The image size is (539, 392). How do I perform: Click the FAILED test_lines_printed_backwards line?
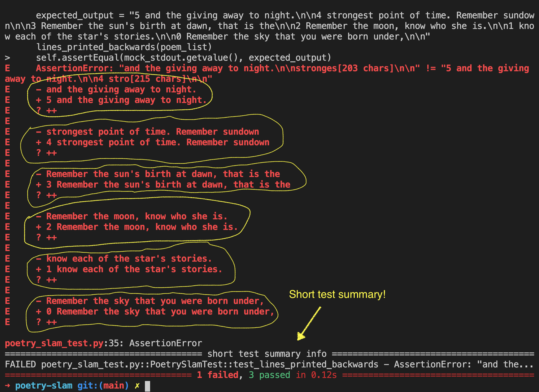pyautogui.click(x=269, y=365)
